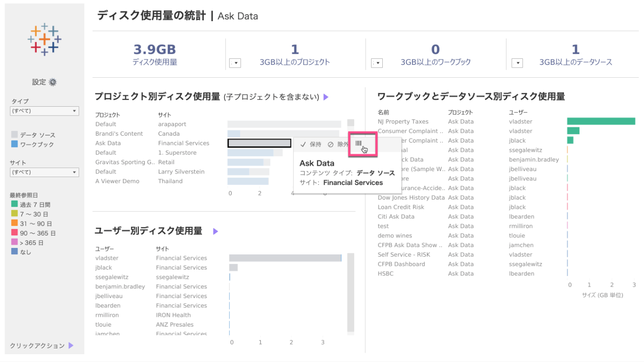The height and width of the screenshot is (362, 644).
Task: Click the jamchen user in workbook list
Action: coord(521,245)
